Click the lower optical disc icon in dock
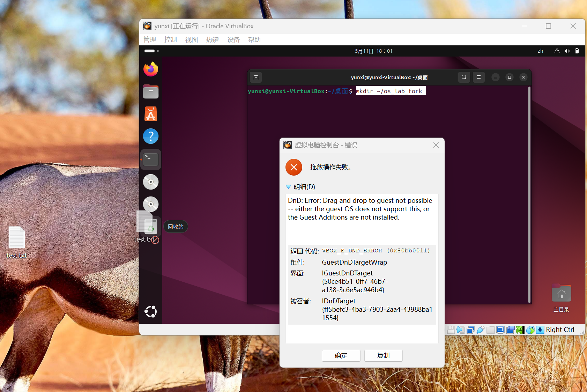The image size is (587, 392). tap(151, 204)
